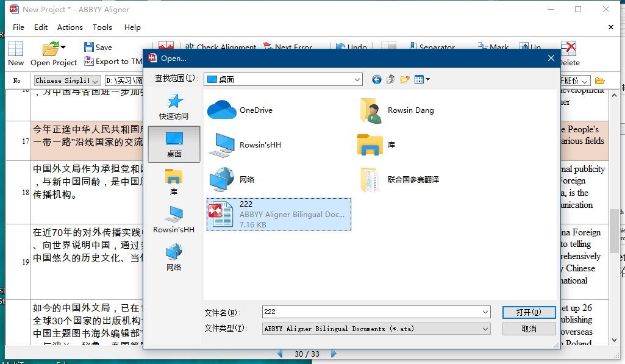
Task: Select the 222 ABBYY Aligner bilingual file
Action: (279, 214)
